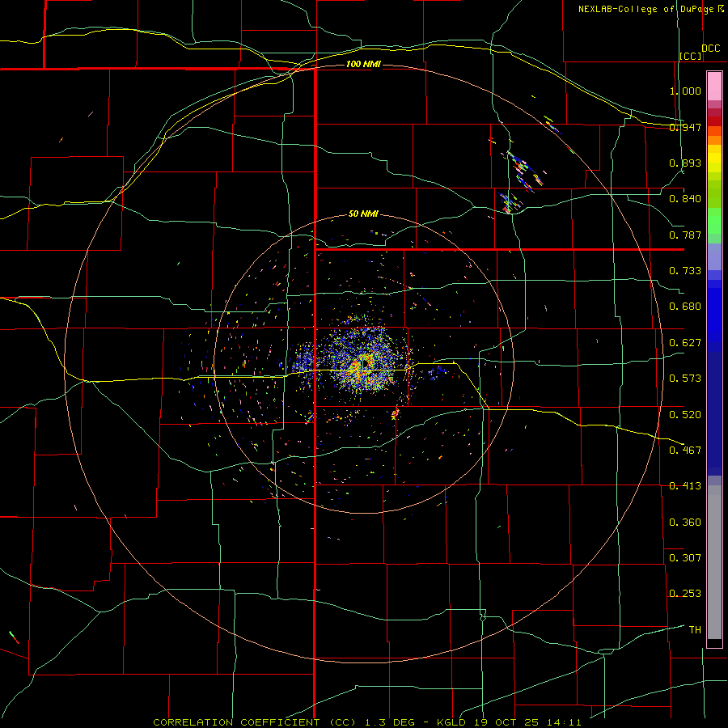Click the 50 NMI range ring label

coord(363,214)
